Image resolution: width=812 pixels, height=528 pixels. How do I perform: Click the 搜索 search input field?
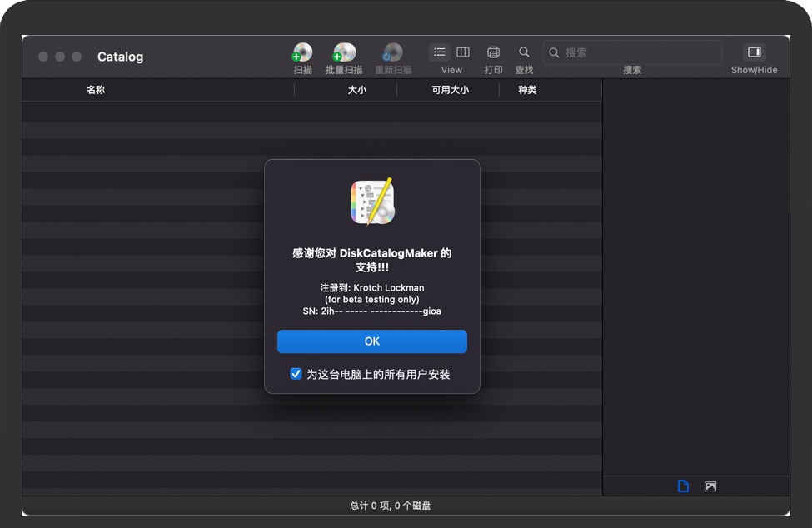click(x=632, y=52)
